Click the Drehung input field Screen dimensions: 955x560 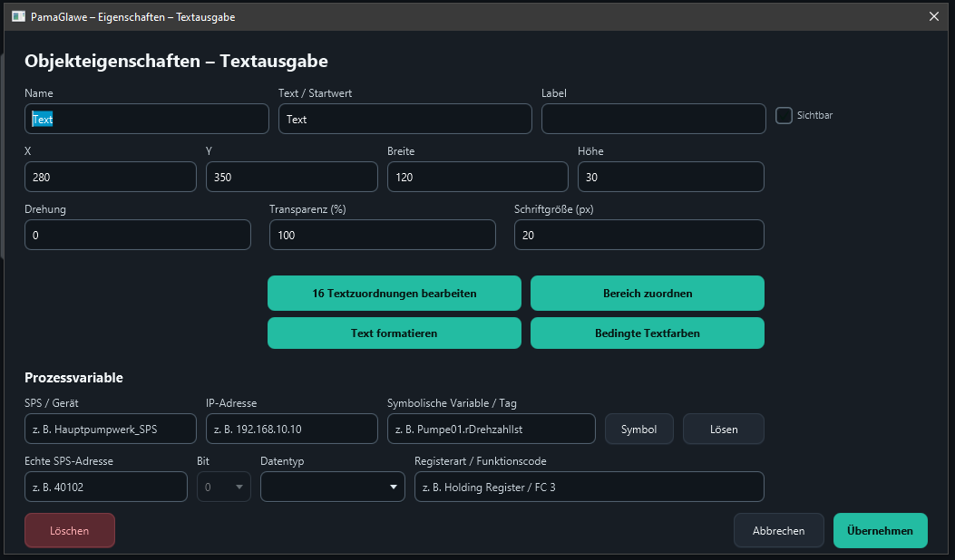pos(138,235)
